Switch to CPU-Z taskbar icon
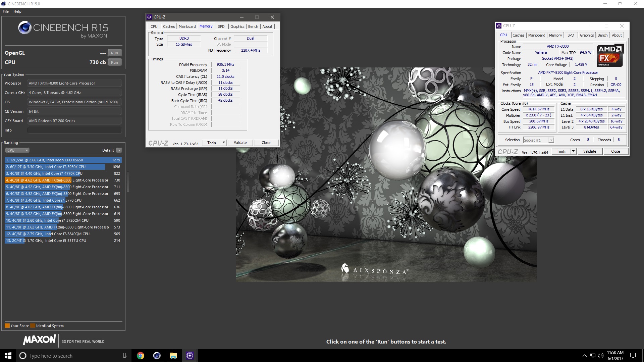The height and width of the screenshot is (363, 644). tap(190, 356)
